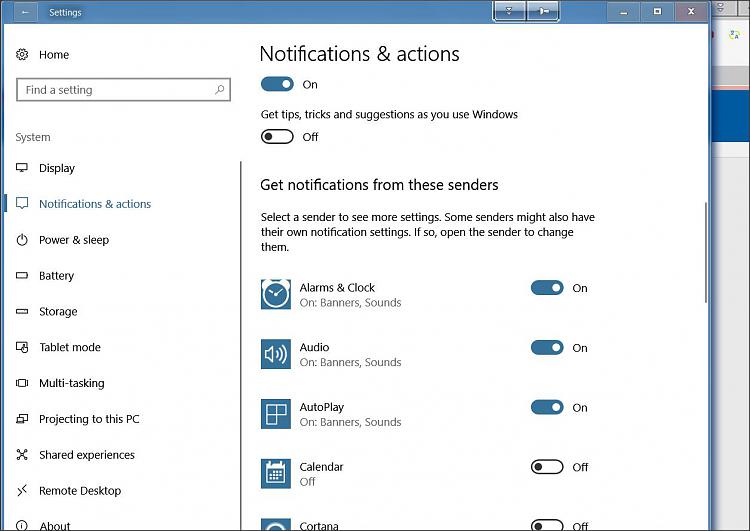The image size is (750, 531).
Task: Open Display settings
Action: click(x=57, y=168)
